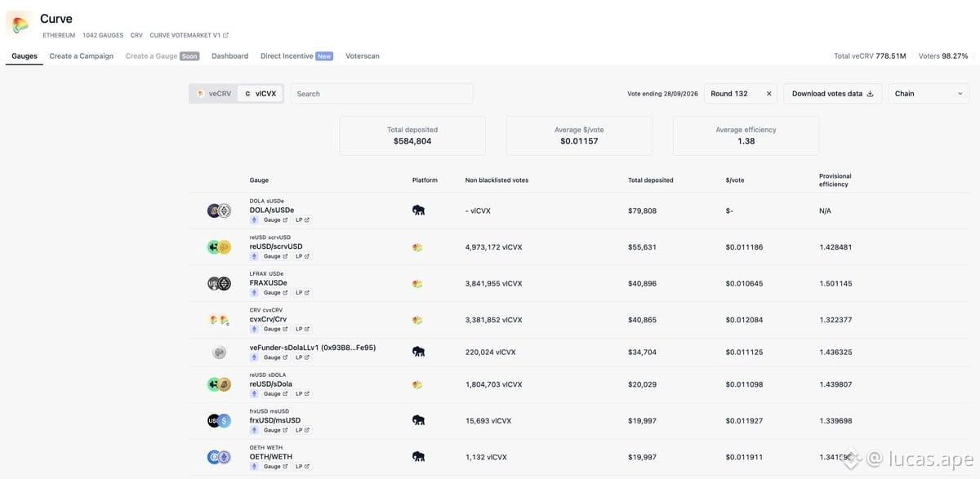Open the Voterscan tab
980x479 pixels.
363,56
